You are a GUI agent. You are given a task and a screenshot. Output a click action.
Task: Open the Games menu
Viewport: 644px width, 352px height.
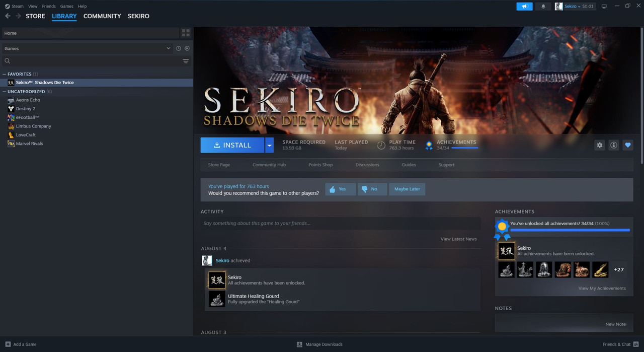click(x=66, y=7)
